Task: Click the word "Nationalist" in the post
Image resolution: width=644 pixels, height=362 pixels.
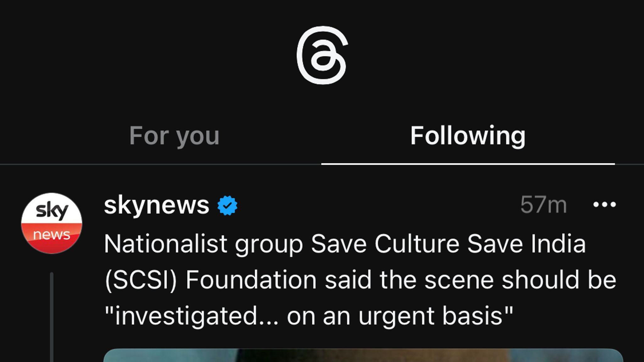Action: click(165, 244)
